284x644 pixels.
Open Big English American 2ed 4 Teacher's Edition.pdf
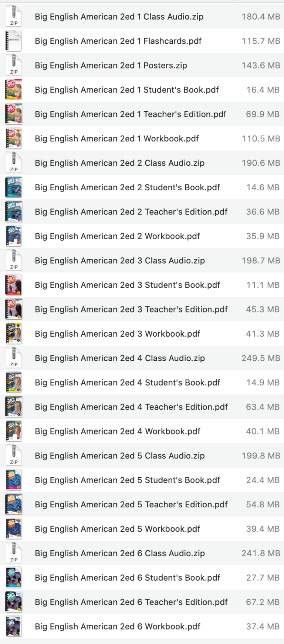(131, 407)
